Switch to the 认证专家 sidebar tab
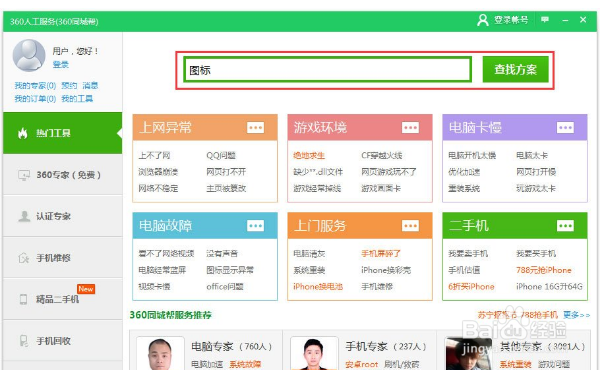Image resolution: width=603 pixels, height=370 pixels. click(x=63, y=216)
